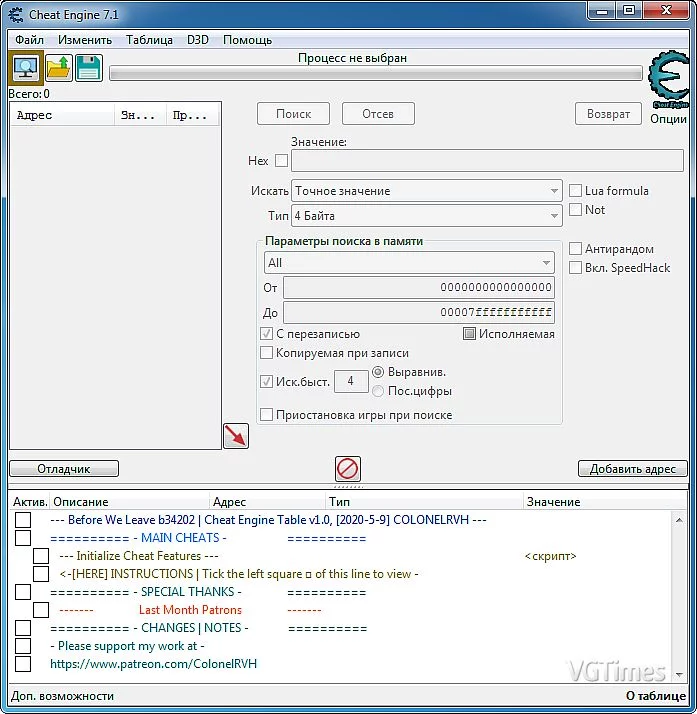
Task: Click О таблице in status bar
Action: (x=656, y=696)
